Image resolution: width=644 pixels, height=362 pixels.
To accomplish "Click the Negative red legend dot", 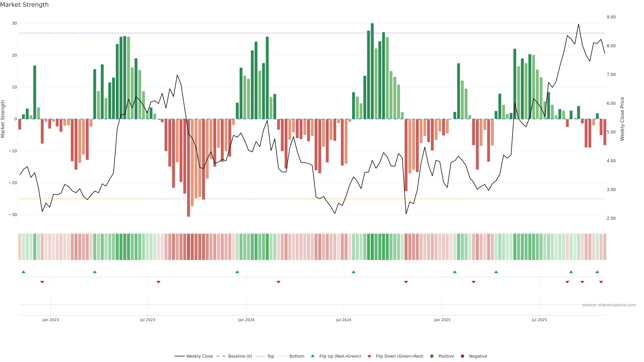I will pyautogui.click(x=462, y=356).
